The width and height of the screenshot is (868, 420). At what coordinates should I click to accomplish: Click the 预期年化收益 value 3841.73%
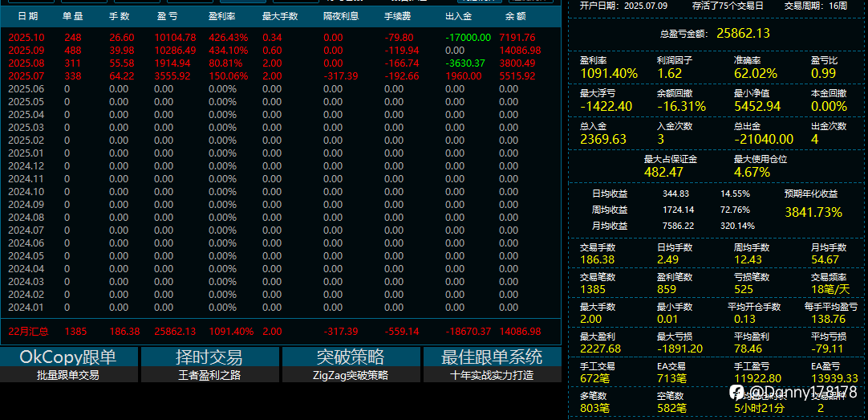pos(813,212)
